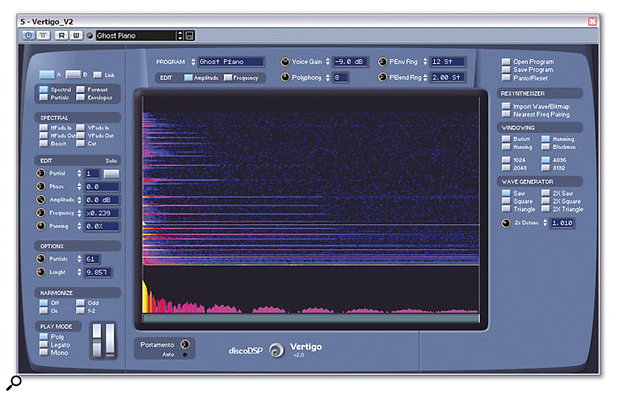Screen dimensions: 620x397
Task: Click the Portamento knob
Action: tap(185, 344)
